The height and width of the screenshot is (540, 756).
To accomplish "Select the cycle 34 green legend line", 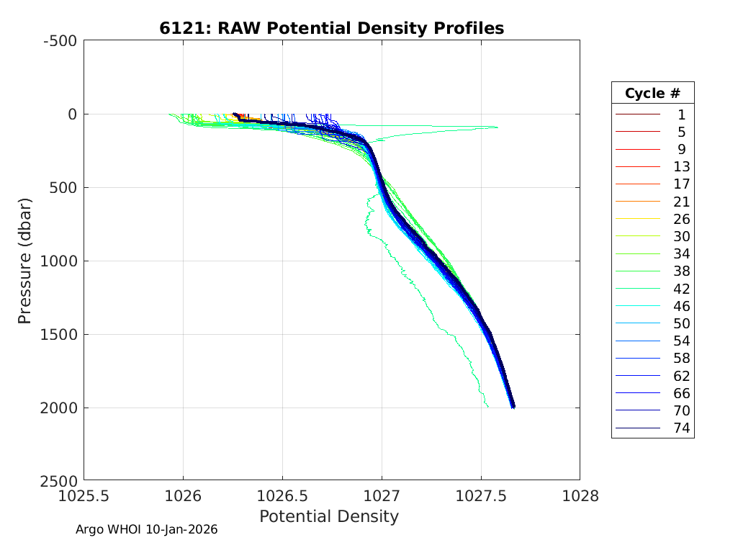I will click(x=638, y=254).
